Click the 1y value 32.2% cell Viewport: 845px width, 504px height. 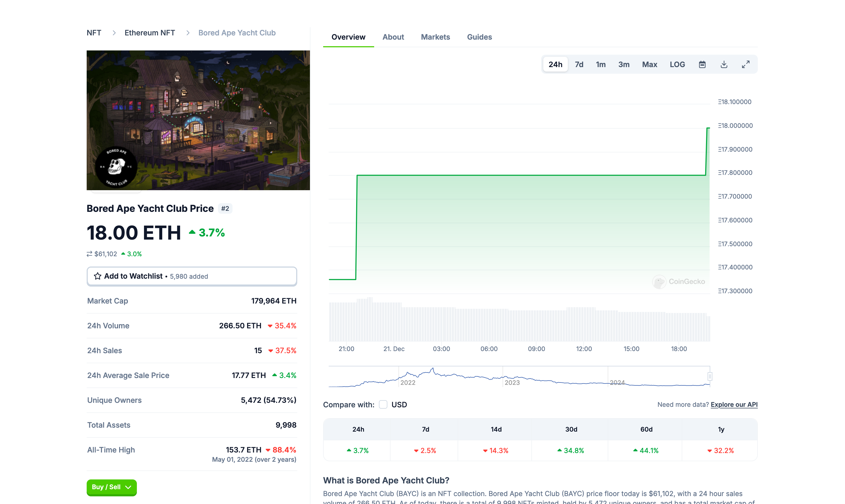point(720,451)
